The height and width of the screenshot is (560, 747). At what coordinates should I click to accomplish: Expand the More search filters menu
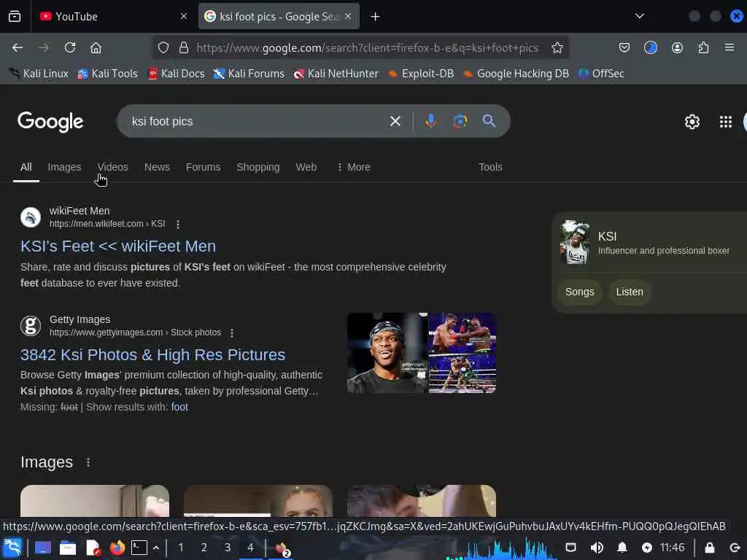tap(354, 167)
